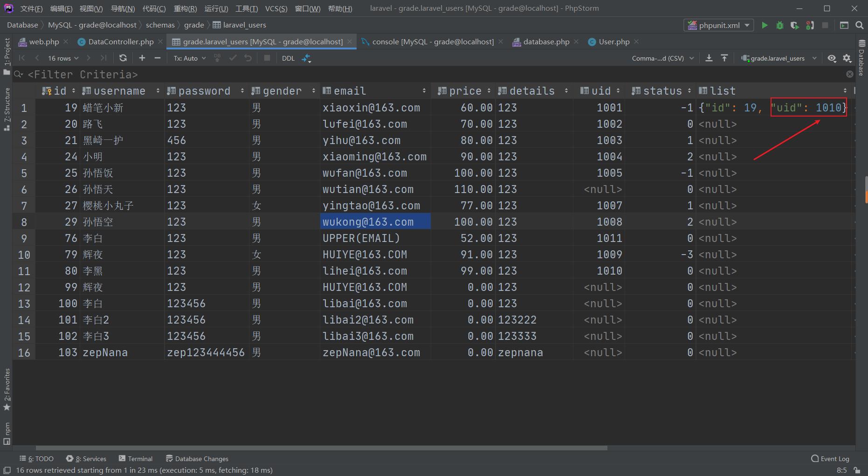868x476 pixels.
Task: Open the 重构(R) menu
Action: tap(185, 8)
